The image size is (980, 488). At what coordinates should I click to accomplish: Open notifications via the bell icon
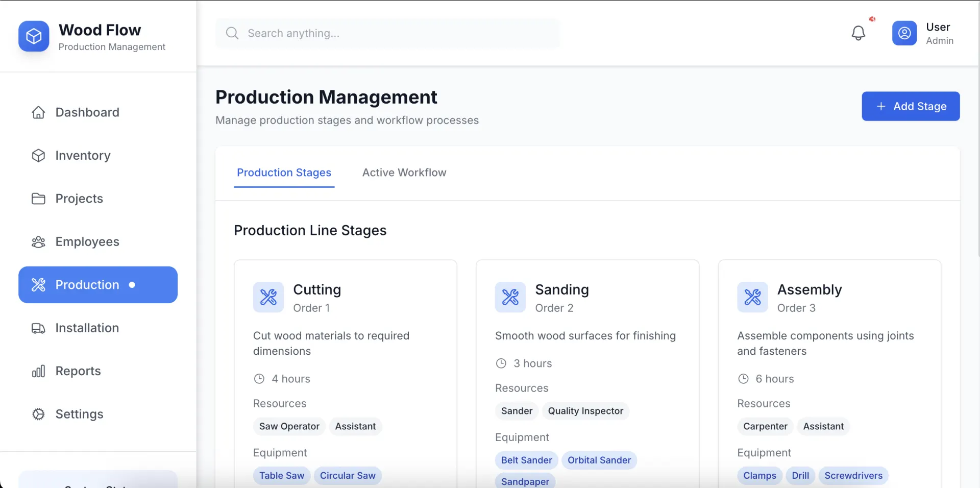coord(858,33)
